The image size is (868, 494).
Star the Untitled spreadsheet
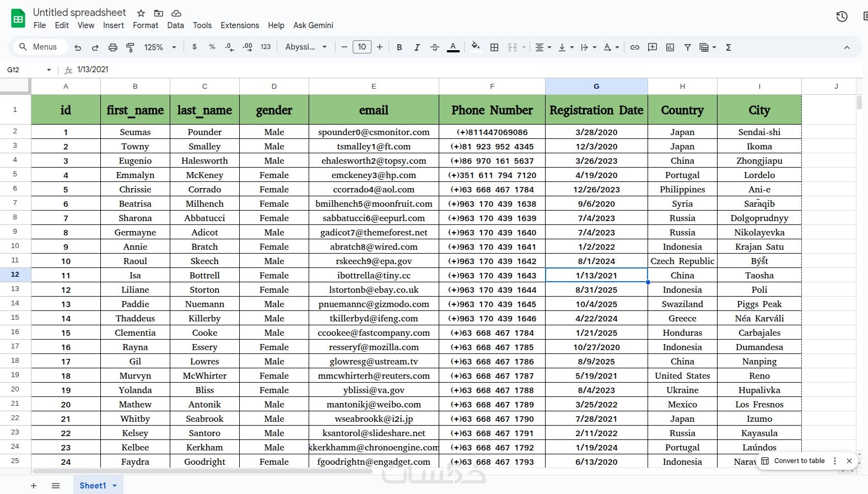[x=141, y=13]
